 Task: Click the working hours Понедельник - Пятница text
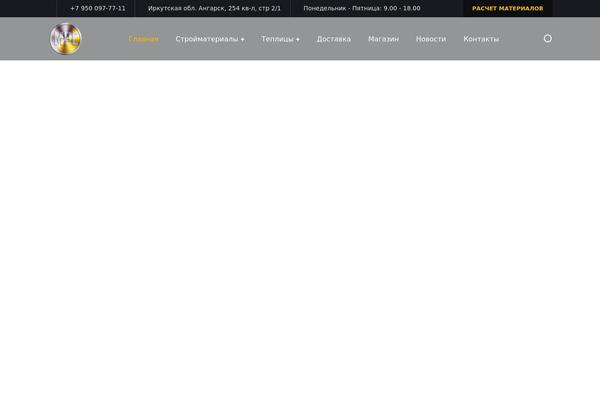(362, 8)
